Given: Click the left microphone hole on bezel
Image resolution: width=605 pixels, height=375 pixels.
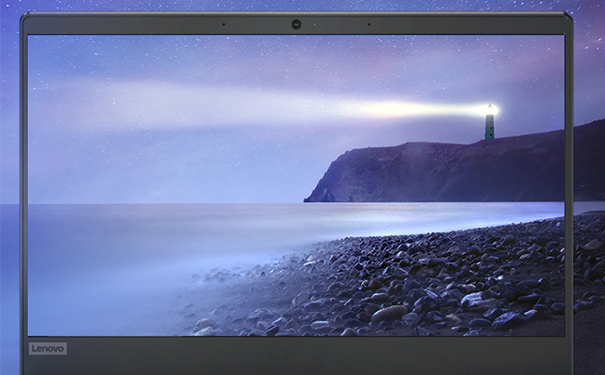Looking at the screenshot, I should (224, 24).
